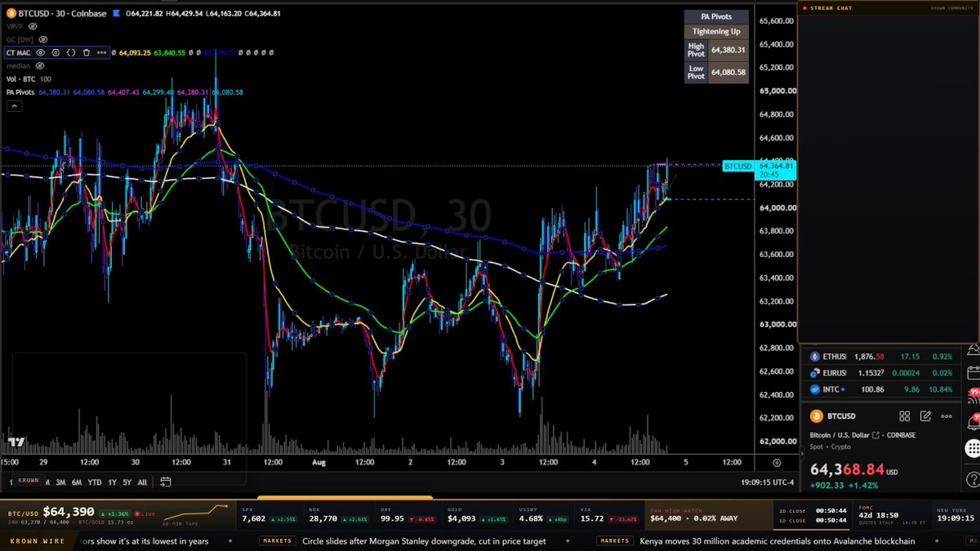Select the 5Y time range
The height and width of the screenshot is (551, 980).
(127, 482)
